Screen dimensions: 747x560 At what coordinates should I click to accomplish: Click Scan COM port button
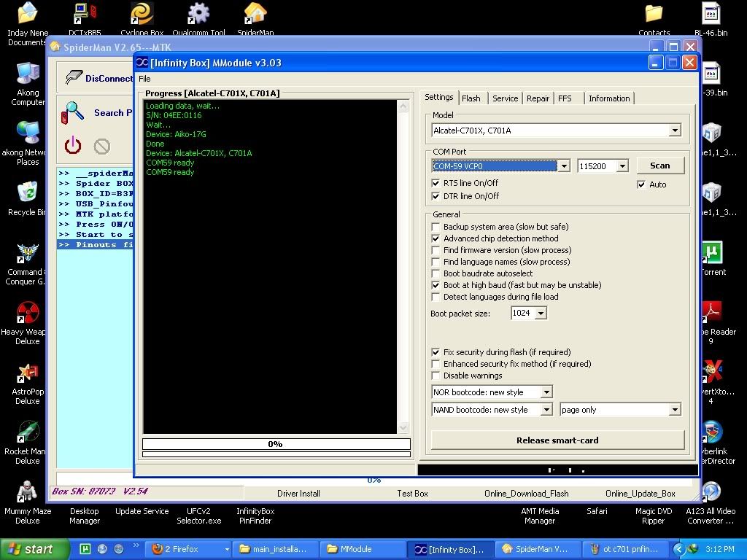pyautogui.click(x=660, y=166)
